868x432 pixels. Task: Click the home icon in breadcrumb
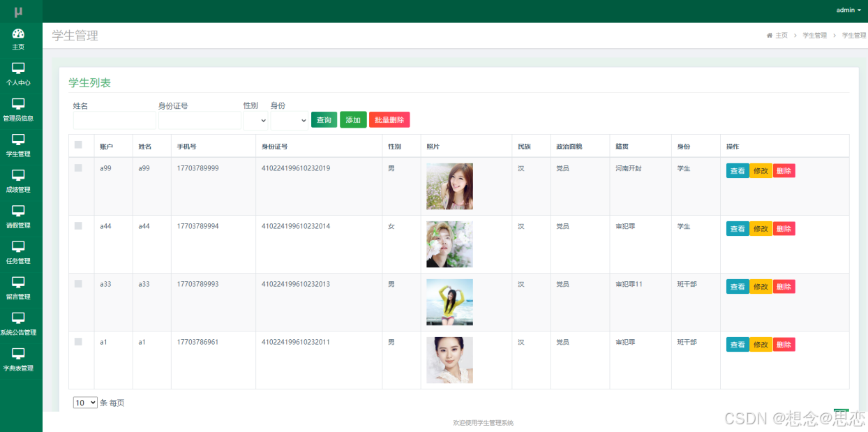coord(770,35)
